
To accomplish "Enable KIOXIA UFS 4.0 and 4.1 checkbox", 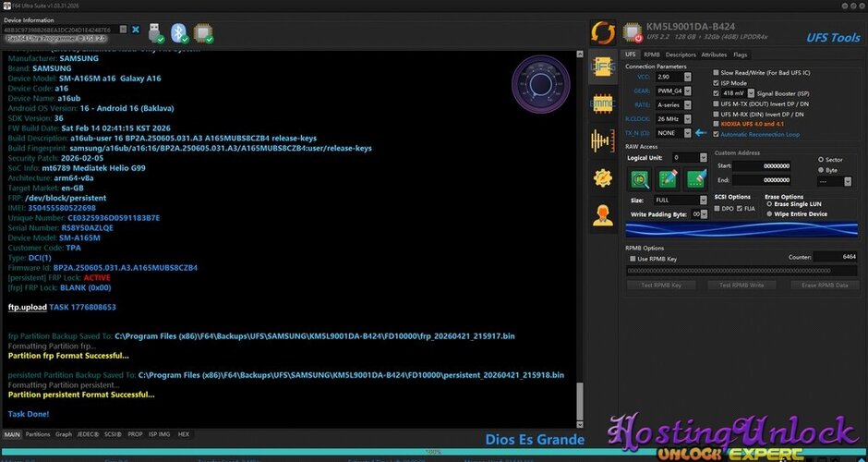I will coord(717,124).
